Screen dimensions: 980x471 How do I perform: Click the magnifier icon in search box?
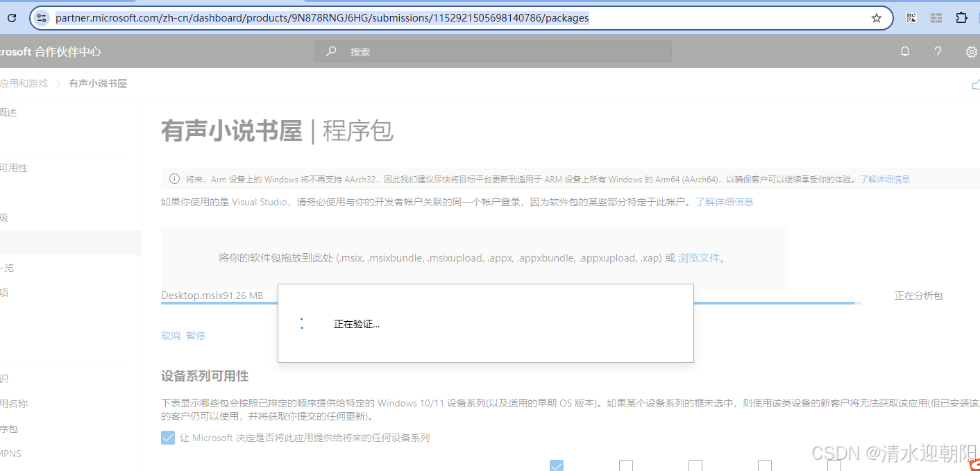coord(331,51)
